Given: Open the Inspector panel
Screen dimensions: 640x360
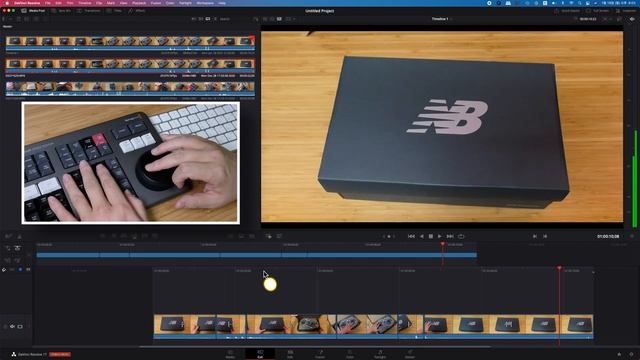Looking at the screenshot, I should [x=626, y=11].
